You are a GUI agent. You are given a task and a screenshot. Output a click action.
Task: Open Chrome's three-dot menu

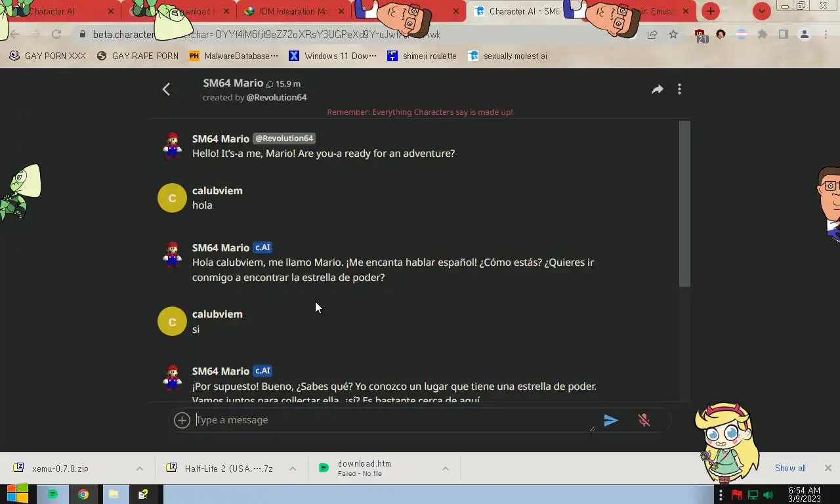826,34
